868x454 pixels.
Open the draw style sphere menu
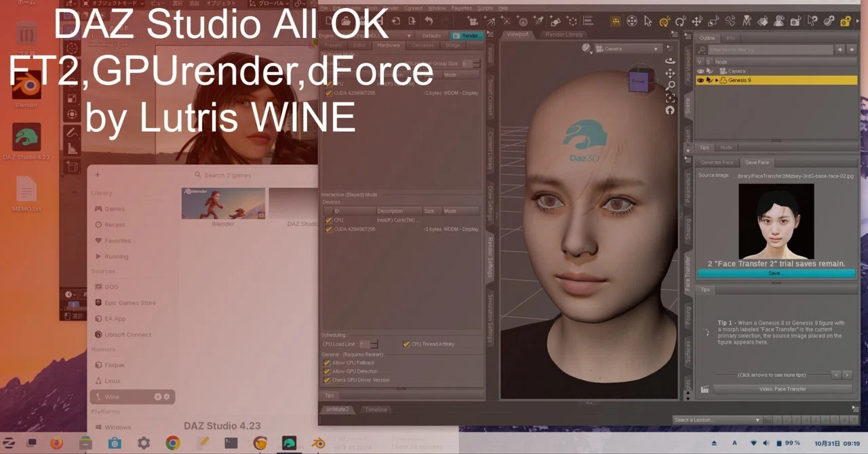click(x=587, y=48)
